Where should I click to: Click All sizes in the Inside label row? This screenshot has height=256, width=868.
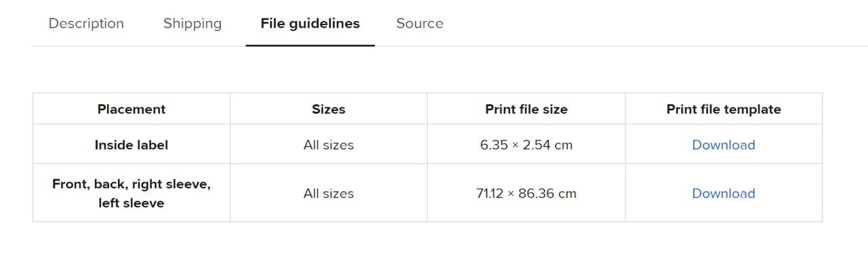pos(329,145)
